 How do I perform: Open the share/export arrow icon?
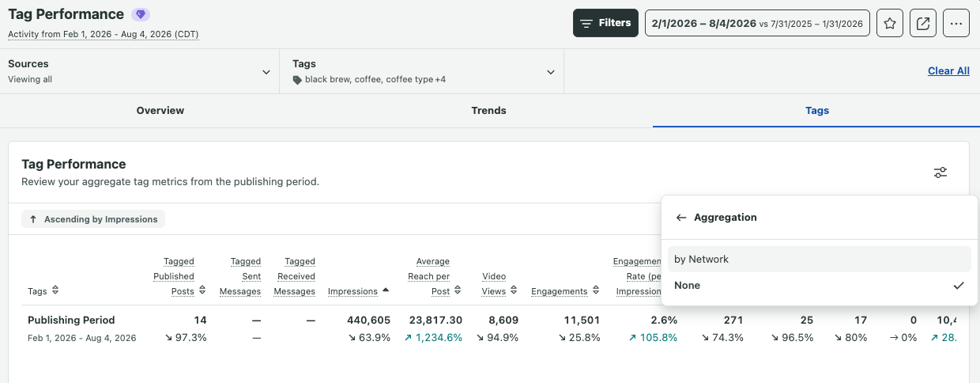coord(923,23)
